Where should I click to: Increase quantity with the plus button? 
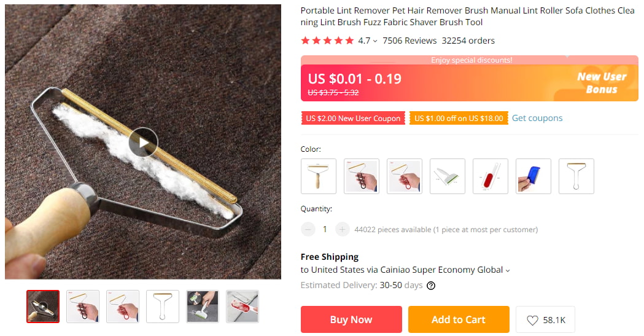[x=343, y=230]
